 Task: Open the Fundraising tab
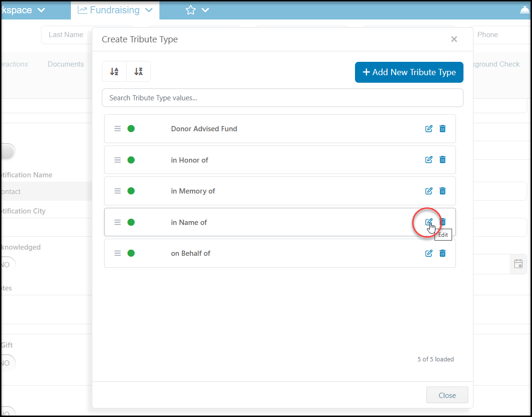pyautogui.click(x=115, y=10)
